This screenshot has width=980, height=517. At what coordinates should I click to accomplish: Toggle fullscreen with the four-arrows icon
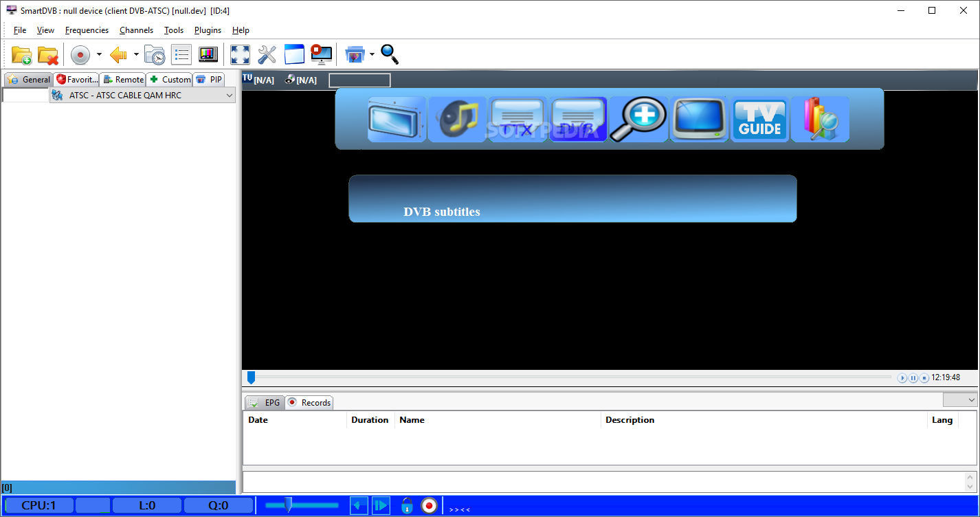point(240,54)
